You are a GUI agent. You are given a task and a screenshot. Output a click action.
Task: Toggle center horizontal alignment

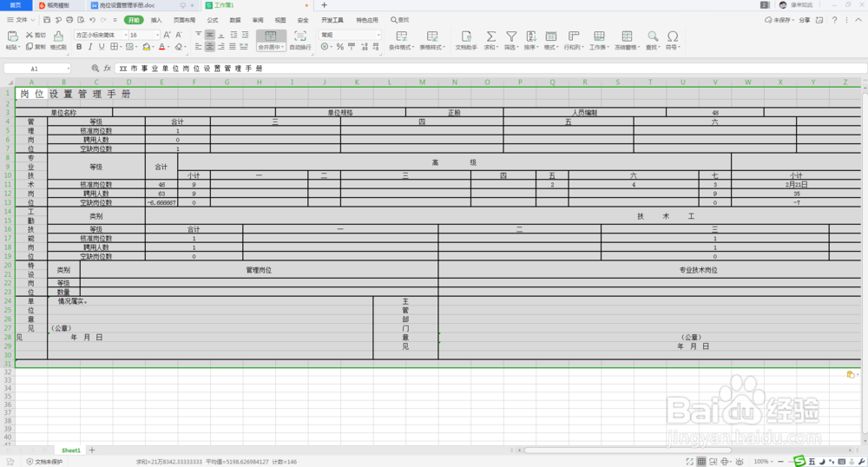click(210, 47)
